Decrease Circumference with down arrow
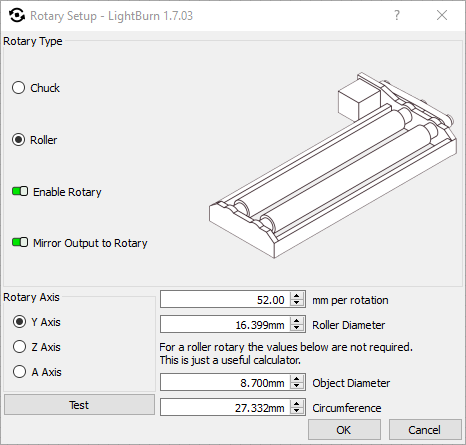The height and width of the screenshot is (445, 466). (297, 411)
